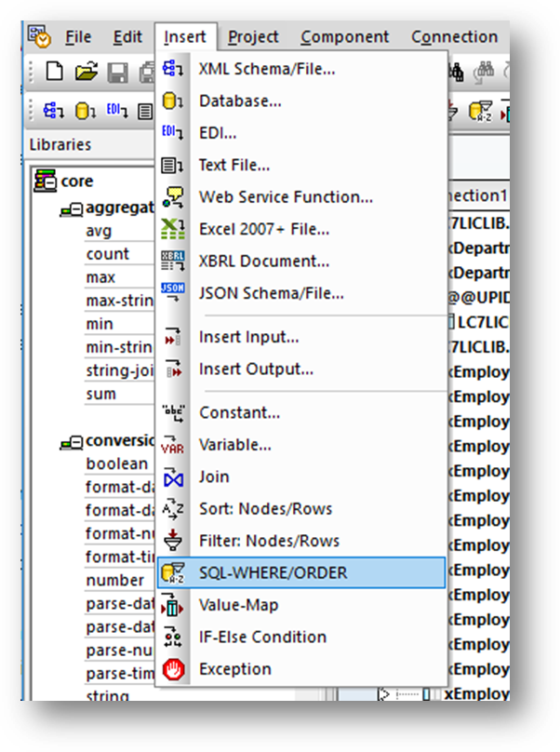This screenshot has width=560, height=752.
Task: Select format-number function in Libraries
Action: tap(120, 533)
